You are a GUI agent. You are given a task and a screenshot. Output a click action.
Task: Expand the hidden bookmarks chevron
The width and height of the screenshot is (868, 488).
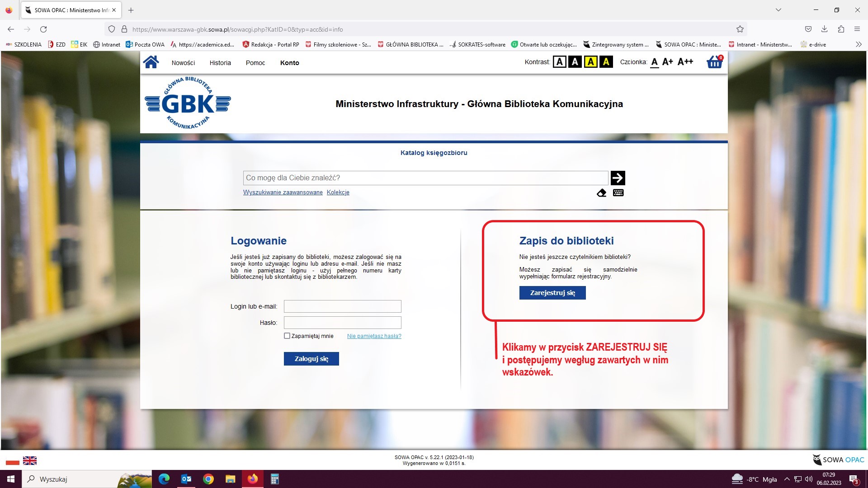(x=859, y=44)
